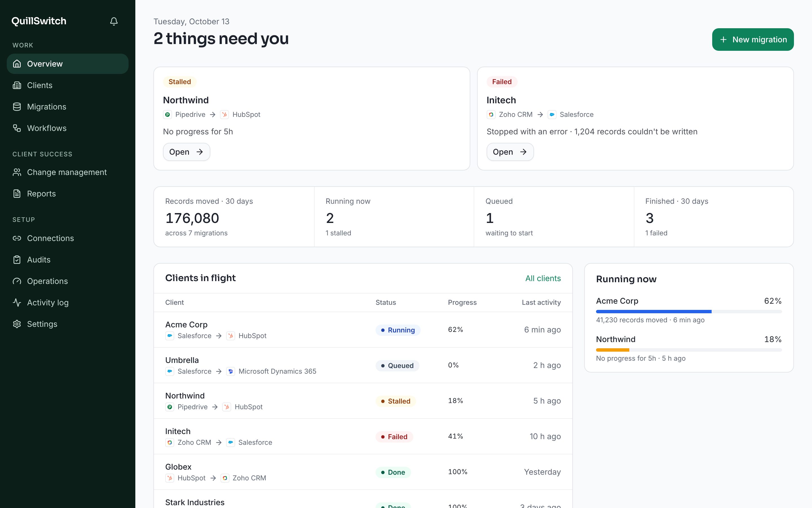Click the Stark Industries client name

(x=195, y=502)
